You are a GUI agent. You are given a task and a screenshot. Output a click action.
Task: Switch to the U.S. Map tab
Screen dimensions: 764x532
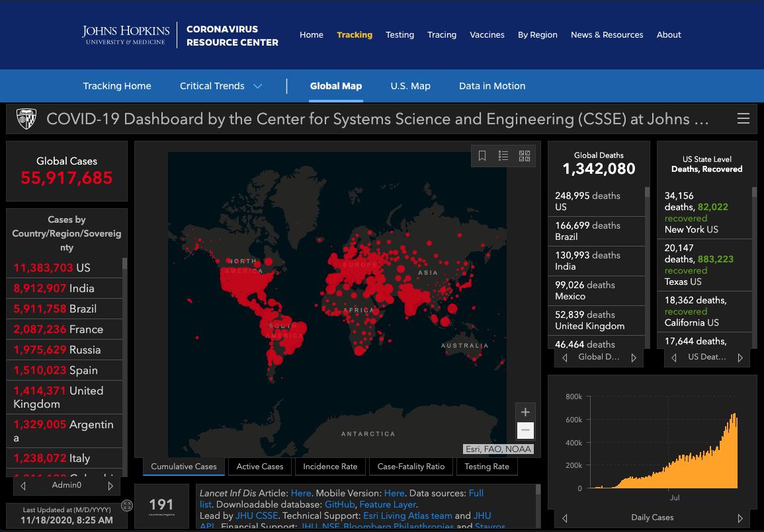410,86
